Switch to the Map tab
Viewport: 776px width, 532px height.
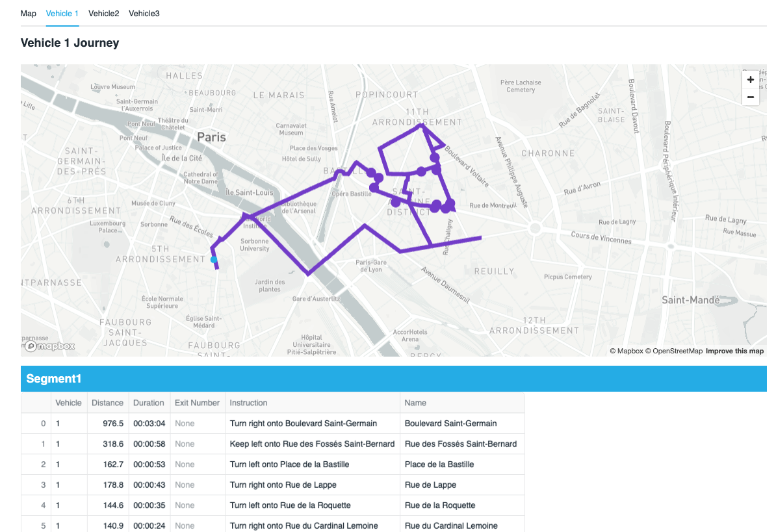click(28, 13)
